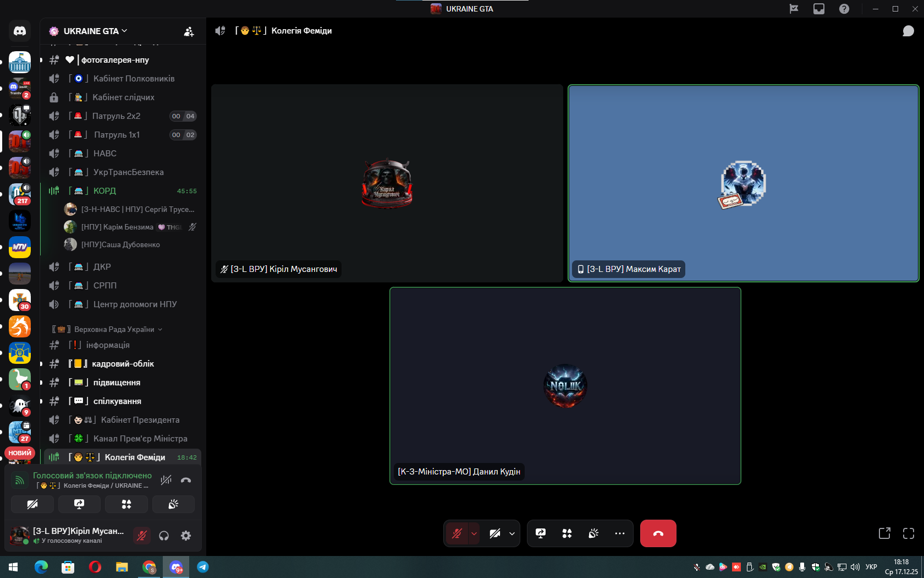Show the voice channel chat panel
Screen dimensions: 924x578
click(908, 31)
